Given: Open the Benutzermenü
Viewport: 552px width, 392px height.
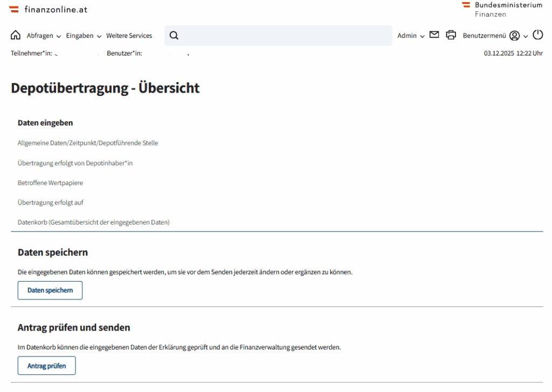Looking at the screenshot, I should point(484,36).
